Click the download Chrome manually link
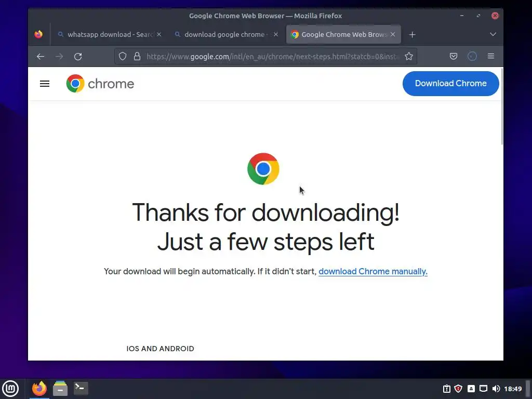This screenshot has height=399, width=532. 373,271
